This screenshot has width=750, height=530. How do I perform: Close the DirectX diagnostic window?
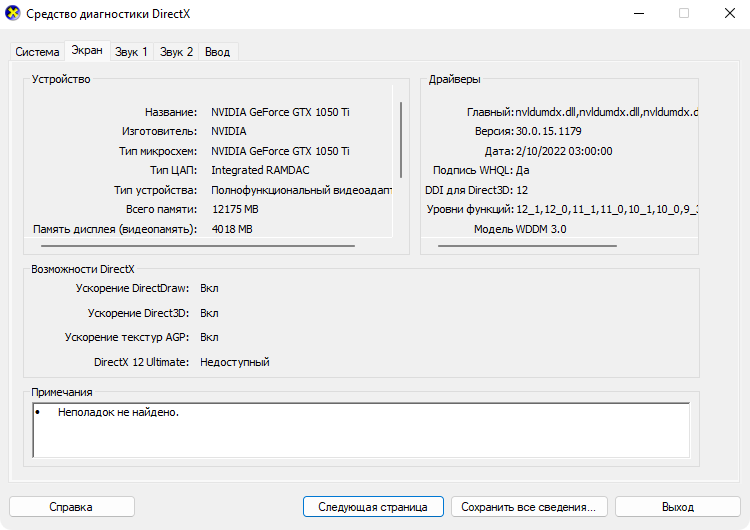pyautogui.click(x=729, y=13)
